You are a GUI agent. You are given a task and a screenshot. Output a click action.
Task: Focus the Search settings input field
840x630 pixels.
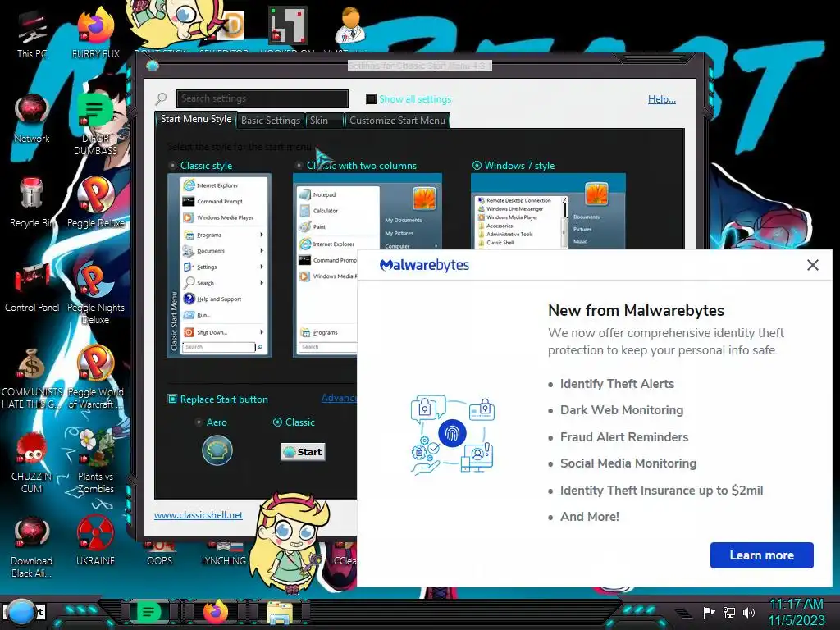point(262,98)
